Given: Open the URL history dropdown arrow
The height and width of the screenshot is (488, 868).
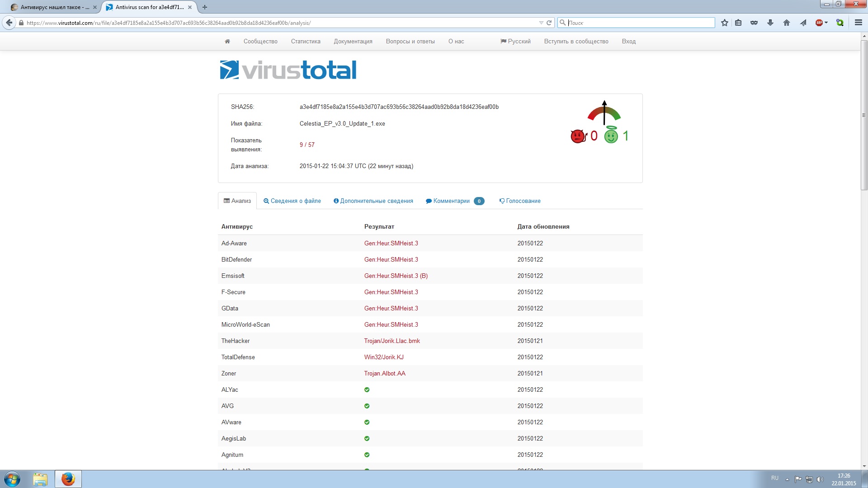Looking at the screenshot, I should [541, 23].
